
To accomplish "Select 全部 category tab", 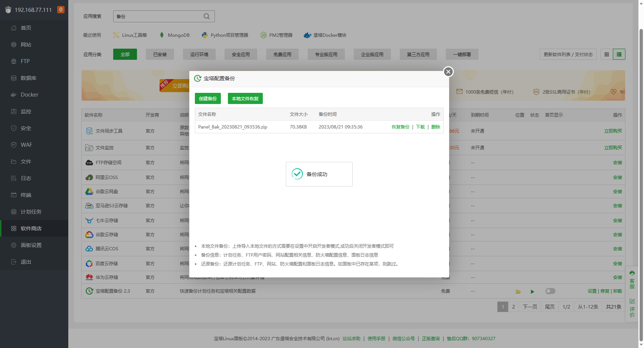I will click(x=125, y=54).
